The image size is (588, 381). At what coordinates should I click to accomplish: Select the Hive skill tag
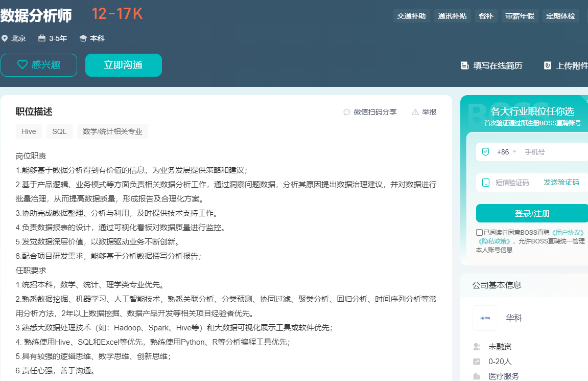click(29, 131)
